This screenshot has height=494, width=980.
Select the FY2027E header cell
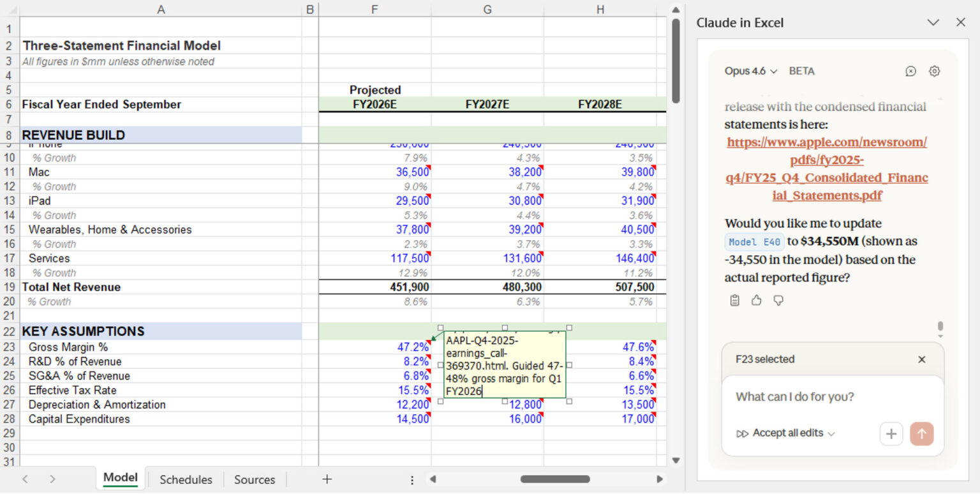(487, 105)
